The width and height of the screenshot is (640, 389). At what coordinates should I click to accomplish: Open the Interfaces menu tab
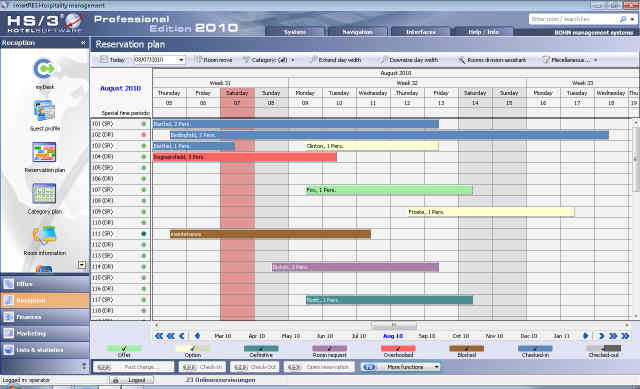(420, 32)
